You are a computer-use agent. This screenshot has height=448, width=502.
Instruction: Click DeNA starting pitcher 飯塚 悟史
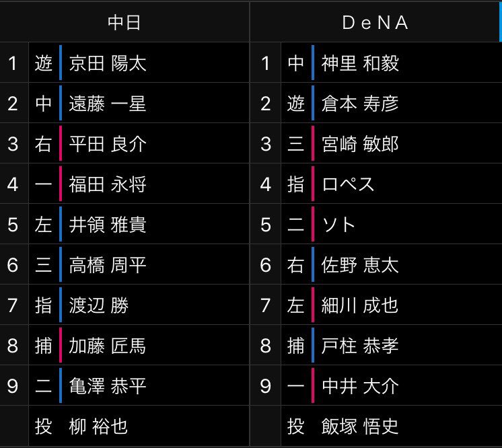[x=360, y=426]
